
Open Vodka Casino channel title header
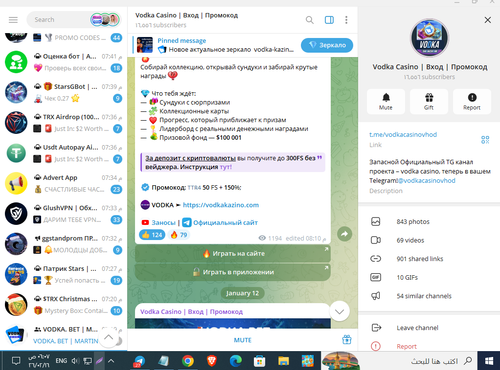187,15
